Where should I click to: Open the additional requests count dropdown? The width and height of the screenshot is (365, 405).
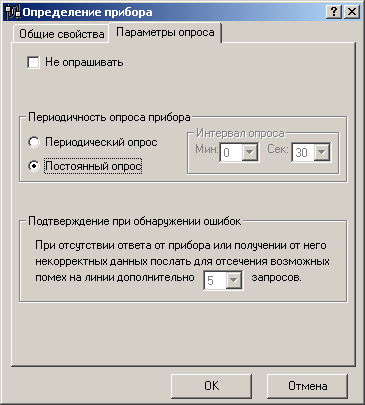click(x=234, y=280)
